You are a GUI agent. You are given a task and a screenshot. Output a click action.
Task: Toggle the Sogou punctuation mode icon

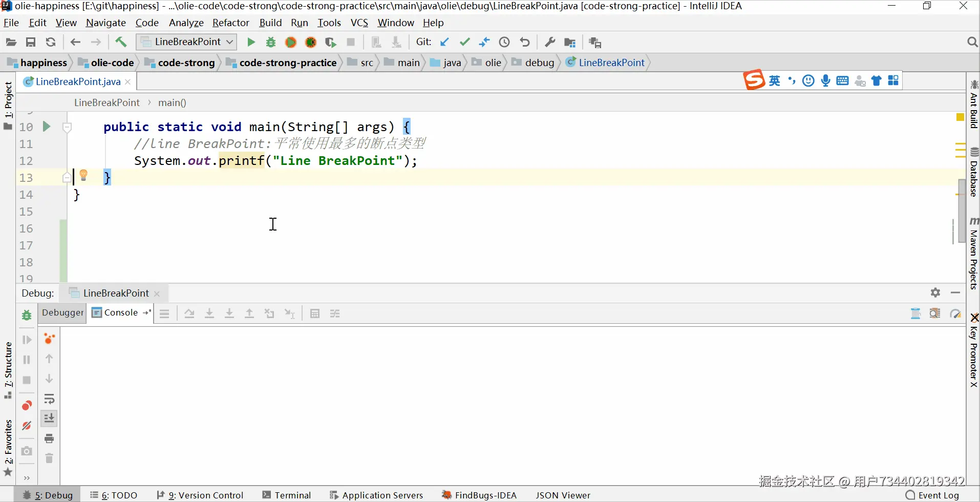pos(792,80)
